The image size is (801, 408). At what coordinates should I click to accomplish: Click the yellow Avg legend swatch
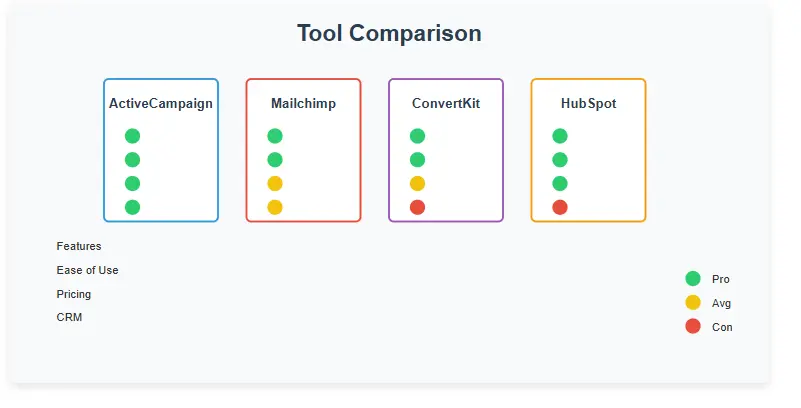693,303
